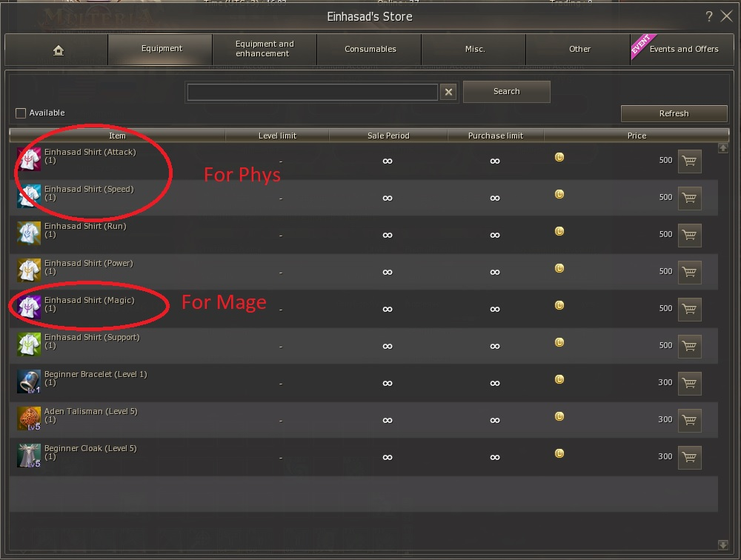Switch to the Consumables tab

[x=370, y=49]
